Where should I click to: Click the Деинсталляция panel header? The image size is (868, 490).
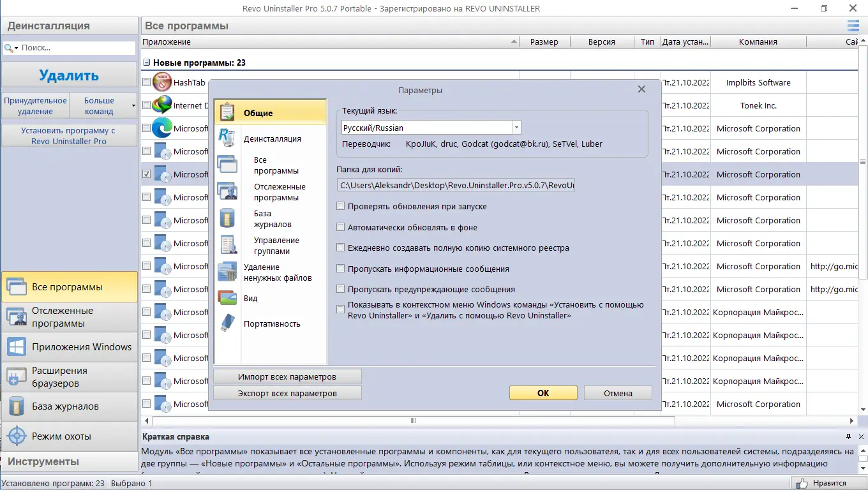[69, 26]
